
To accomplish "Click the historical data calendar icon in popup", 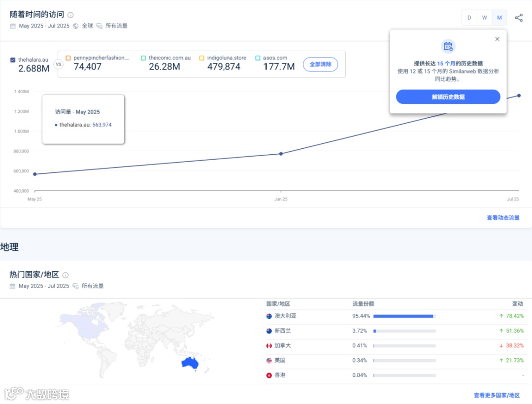I will pos(448,46).
